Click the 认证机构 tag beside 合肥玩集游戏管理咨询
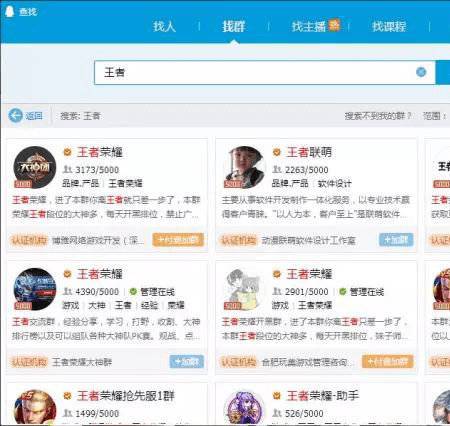The image size is (450, 426). (239, 362)
